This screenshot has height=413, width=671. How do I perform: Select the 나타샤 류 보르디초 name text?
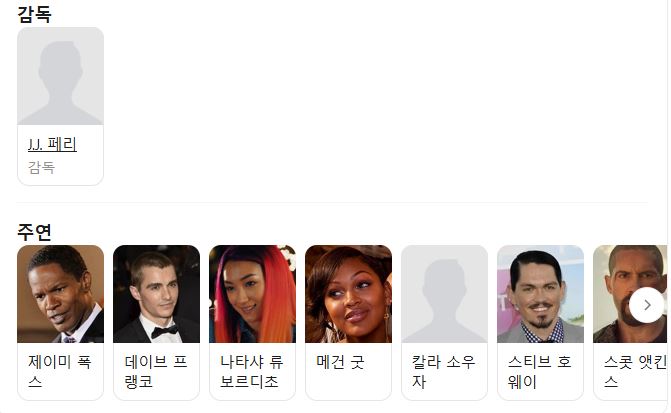pos(252,371)
